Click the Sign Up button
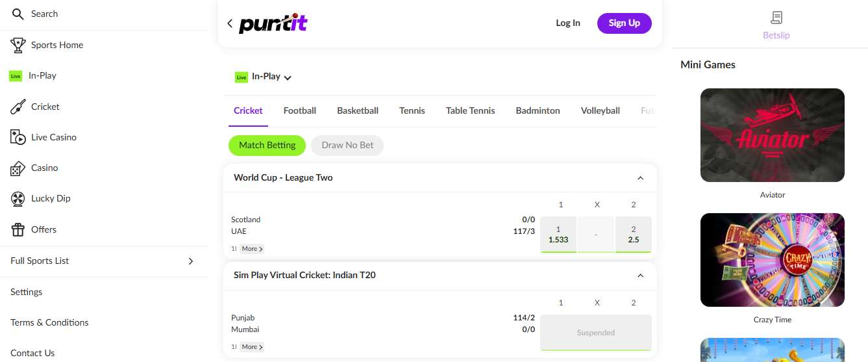The image size is (868, 362). [x=625, y=23]
